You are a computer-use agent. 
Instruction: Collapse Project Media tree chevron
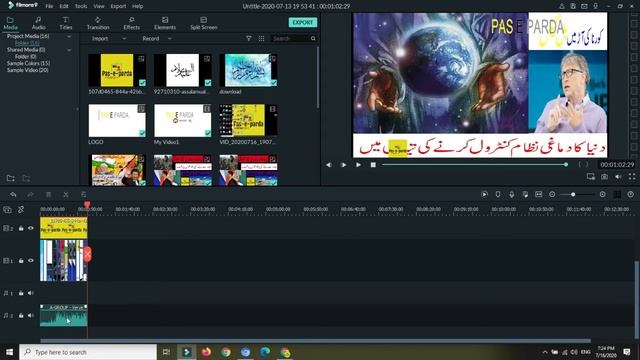pos(69,36)
